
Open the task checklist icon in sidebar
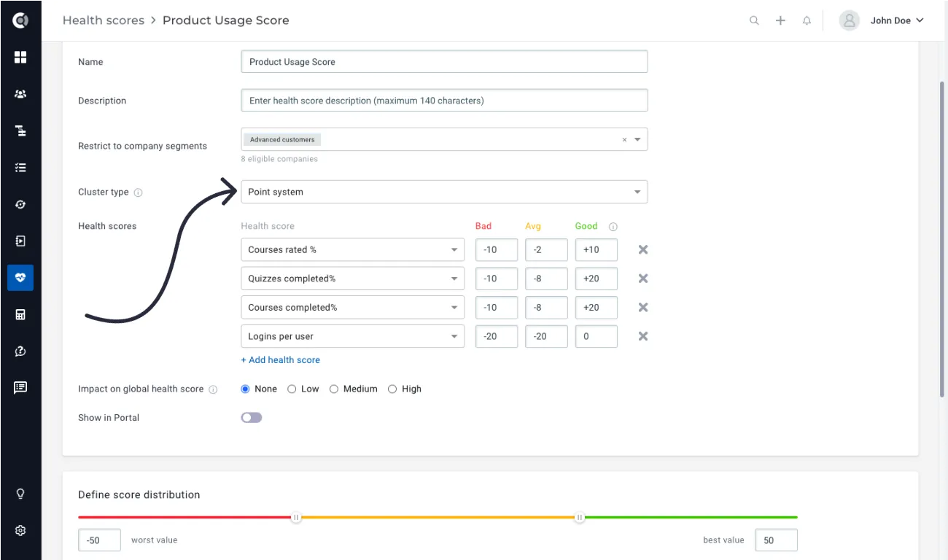[x=20, y=168]
